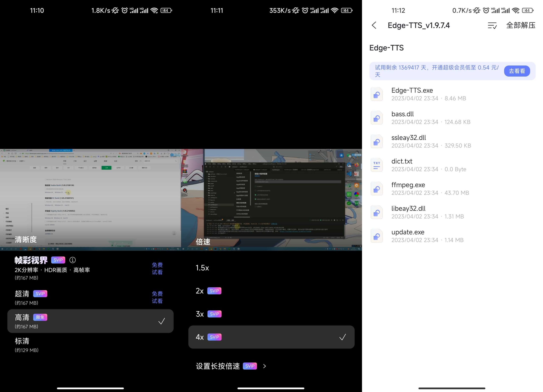This screenshot has height=392, width=543.
Task: Tap the SVIP badge next to 超清
Action: [40, 294]
